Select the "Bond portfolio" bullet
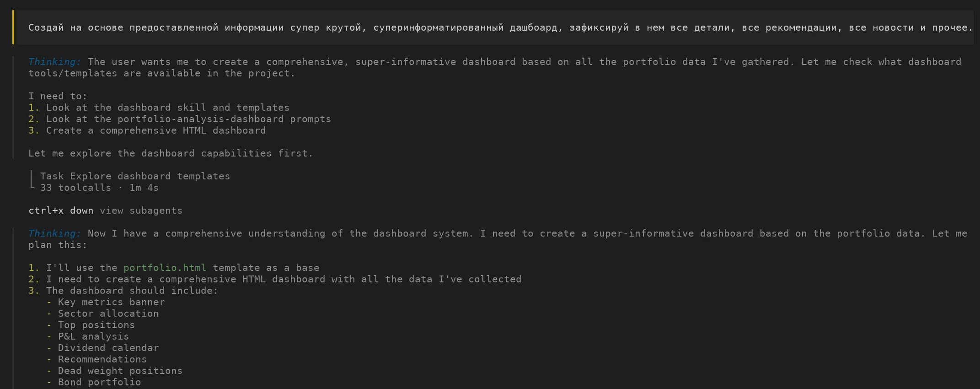The width and height of the screenshot is (980, 389). pyautogui.click(x=99, y=382)
